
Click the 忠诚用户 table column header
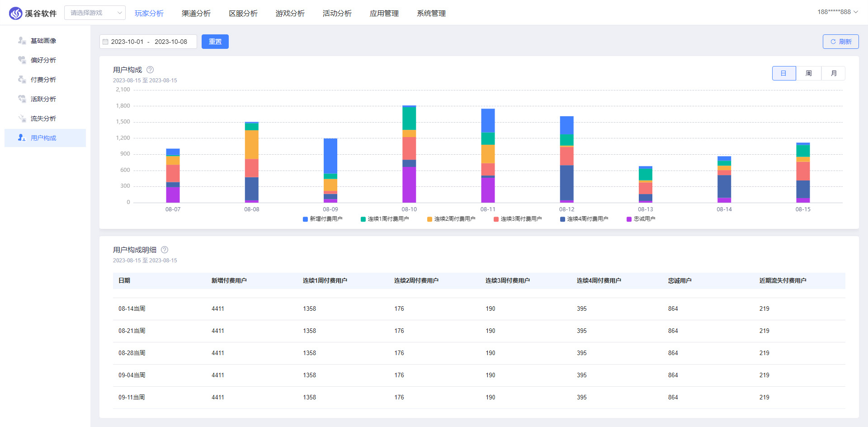[680, 280]
